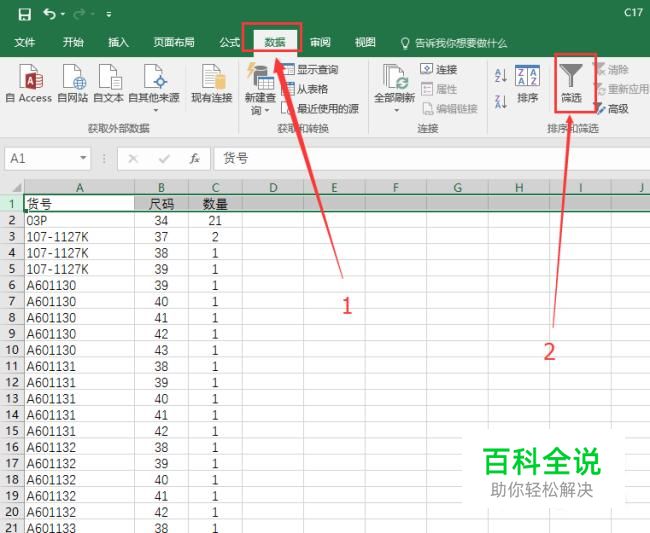650x533 pixels.
Task: Sort ascending with A-Z icon
Action: 501,75
